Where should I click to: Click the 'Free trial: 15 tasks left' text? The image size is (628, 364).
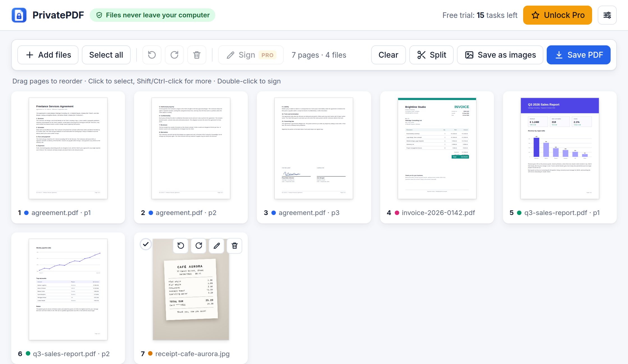[480, 15]
